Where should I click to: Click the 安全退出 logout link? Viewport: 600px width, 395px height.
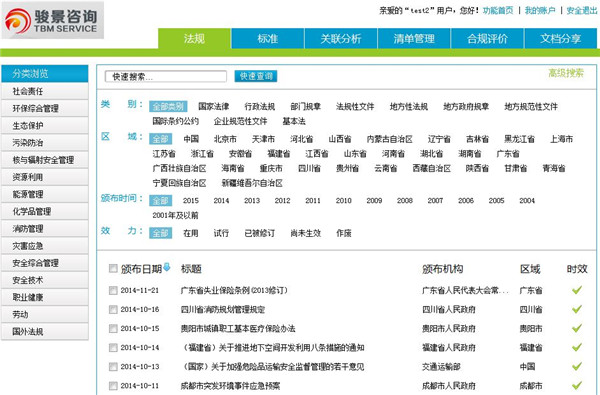[x=582, y=11]
